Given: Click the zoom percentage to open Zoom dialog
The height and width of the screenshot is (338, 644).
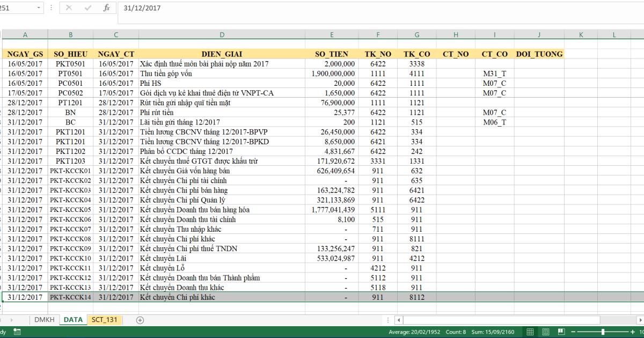Looking at the screenshot, I should coord(642,331).
